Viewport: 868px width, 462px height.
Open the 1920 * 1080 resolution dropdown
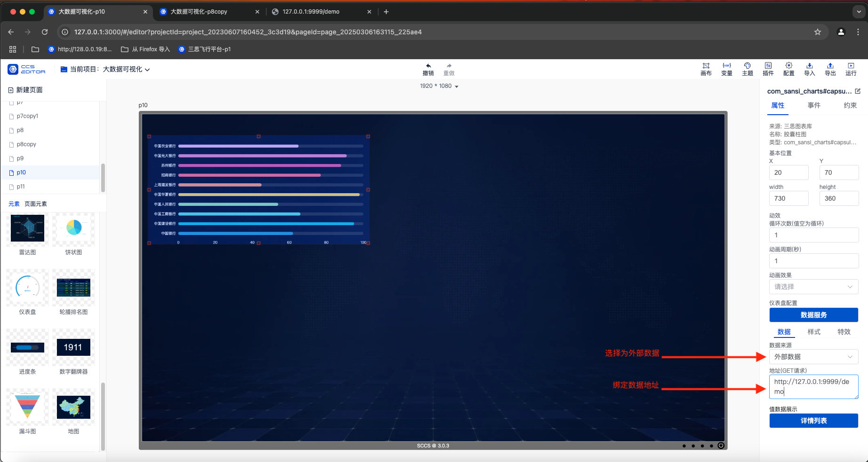[x=439, y=86]
